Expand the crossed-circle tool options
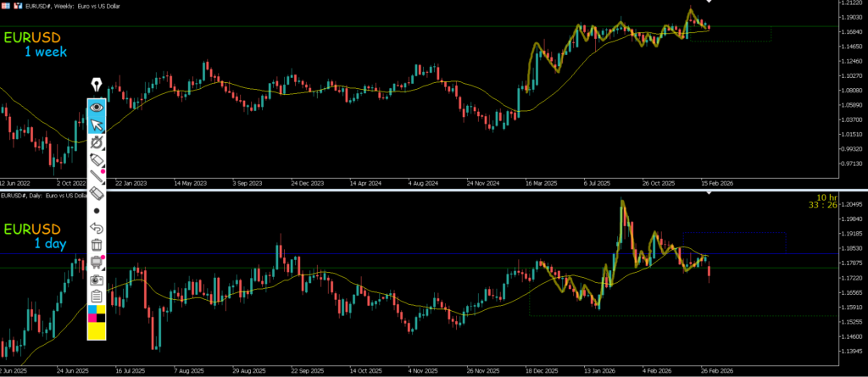868x377 pixels. click(x=97, y=142)
